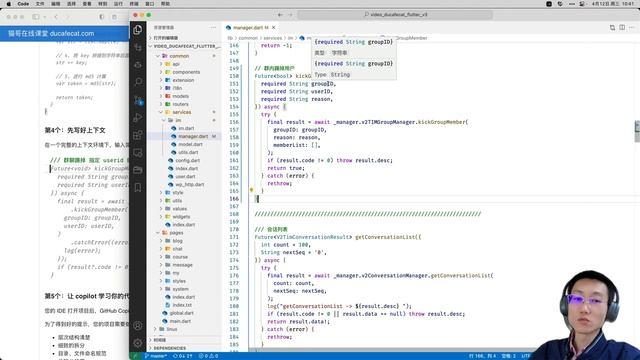640x360 pixels.
Task: Click the sync changes indicator in status bar
Action: (x=182, y=356)
